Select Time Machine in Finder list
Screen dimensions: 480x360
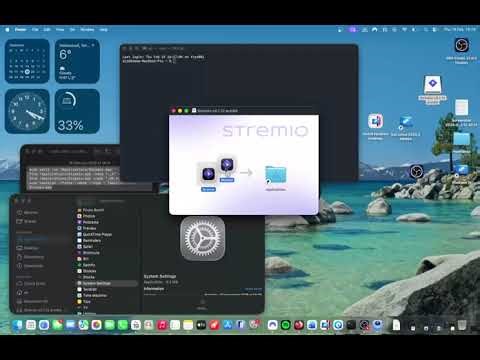[x=92, y=295]
